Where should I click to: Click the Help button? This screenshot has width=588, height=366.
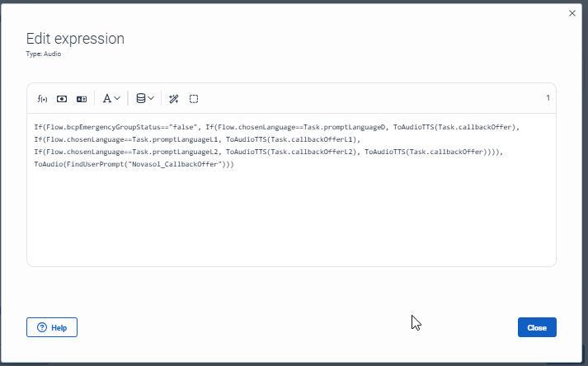pyautogui.click(x=52, y=327)
